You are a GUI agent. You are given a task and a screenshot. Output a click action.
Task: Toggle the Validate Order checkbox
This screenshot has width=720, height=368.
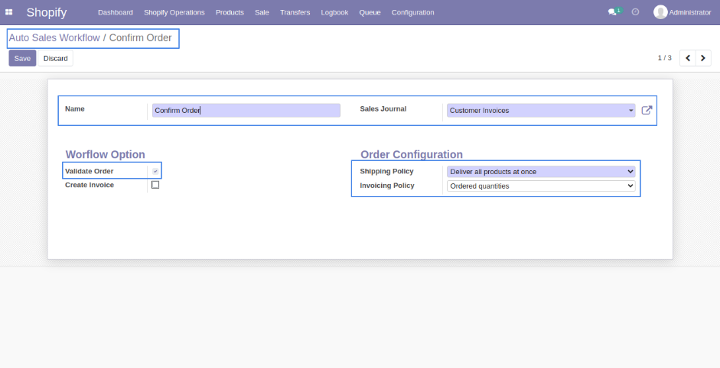click(155, 171)
